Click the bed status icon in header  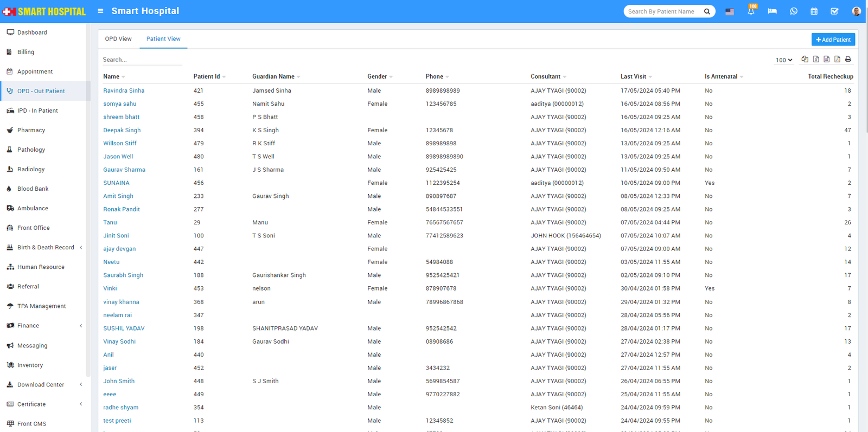(772, 11)
